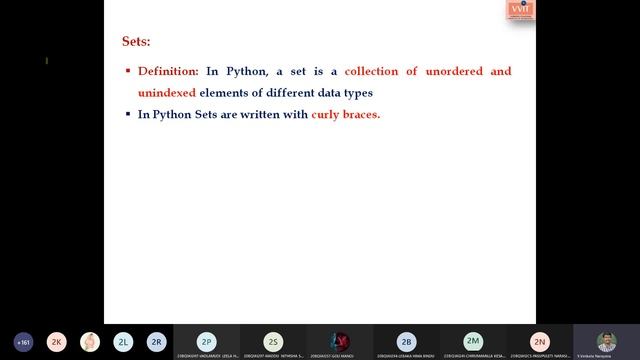Click the 'Definition:' label on the slide
Viewport: 640px width, 360px height.
(168, 71)
